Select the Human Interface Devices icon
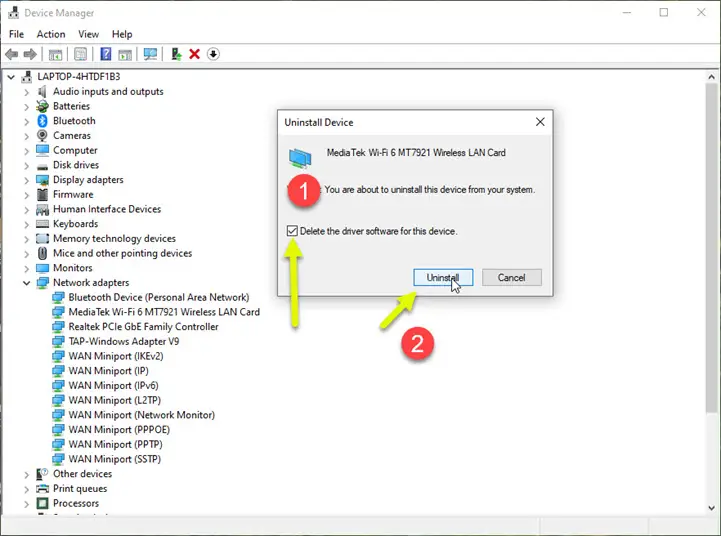The height and width of the screenshot is (536, 721). point(42,210)
